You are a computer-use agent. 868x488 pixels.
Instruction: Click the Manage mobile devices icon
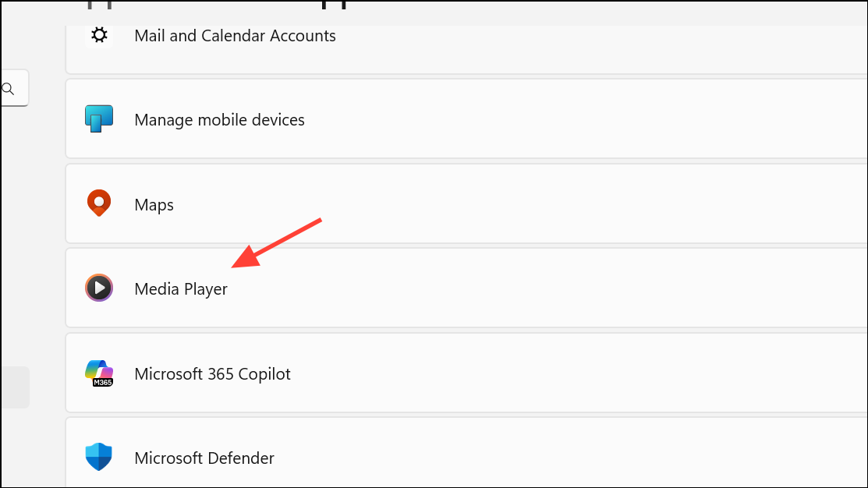coord(99,118)
